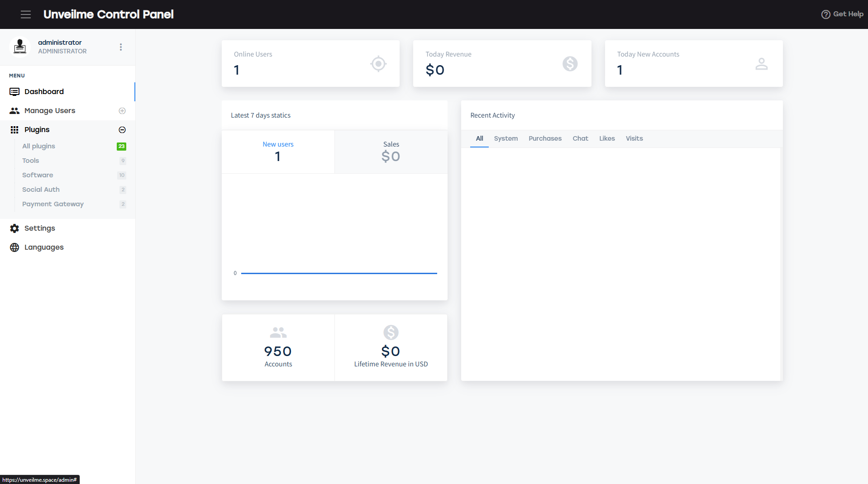The height and width of the screenshot is (484, 868).
Task: Click the Today New Accounts person icon
Action: (761, 64)
